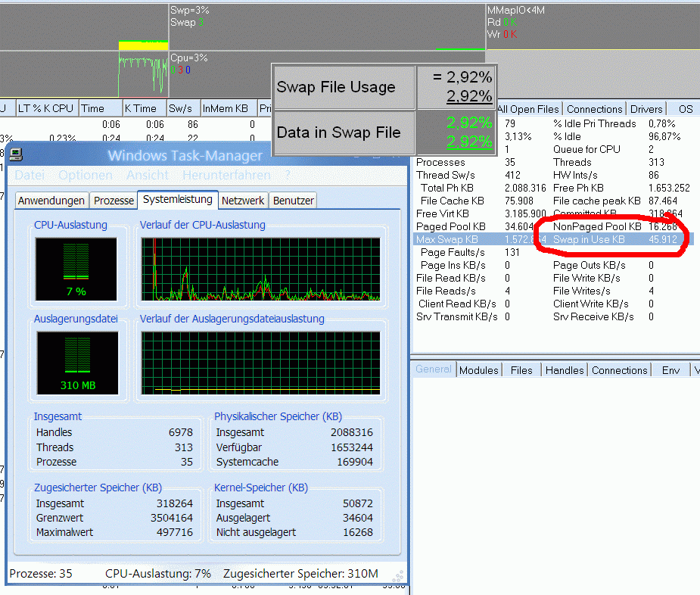Open the Files tab
This screenshot has height=595, width=700.
click(521, 370)
